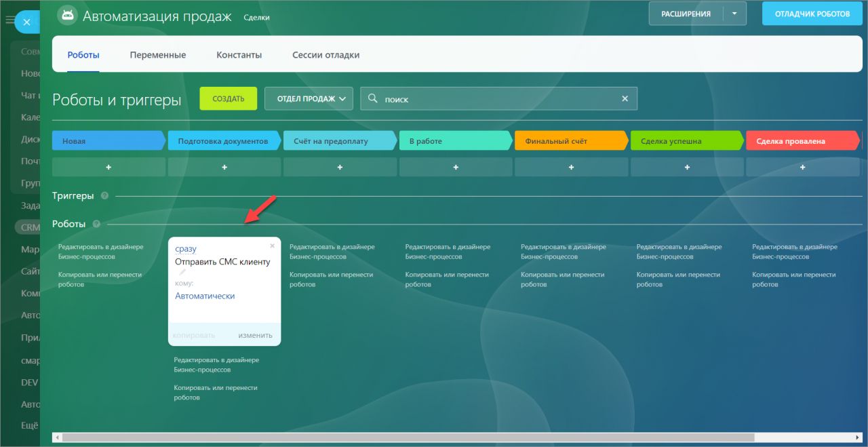The width and height of the screenshot is (868, 447).
Task: Click the magnifier icon in the search box
Action: tap(372, 98)
